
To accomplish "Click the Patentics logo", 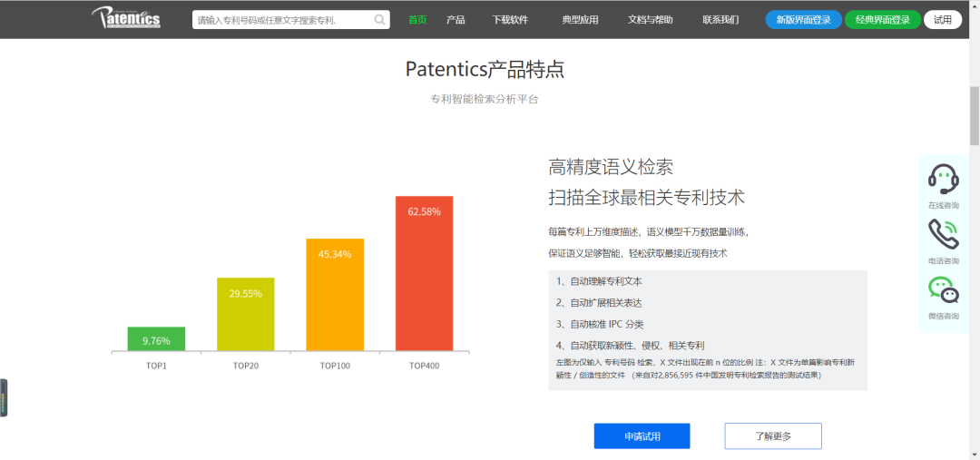I will coord(125,18).
